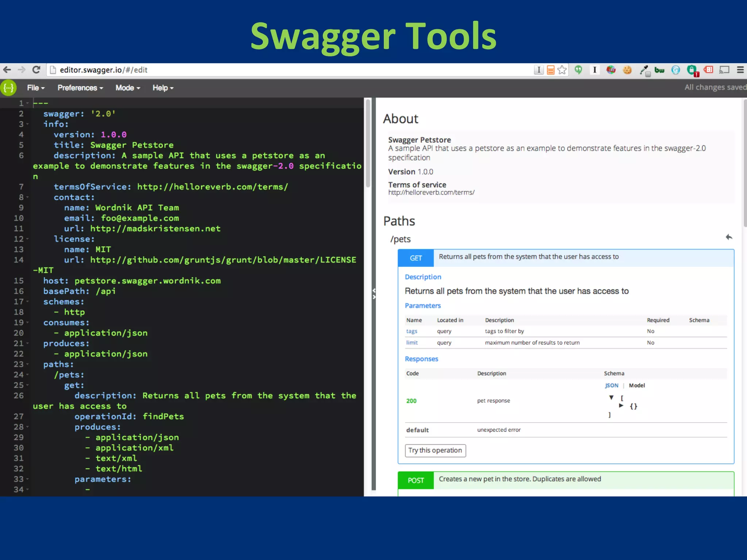Click the 'All changes saved' status text
Image resolution: width=747 pixels, height=560 pixels.
click(x=716, y=87)
